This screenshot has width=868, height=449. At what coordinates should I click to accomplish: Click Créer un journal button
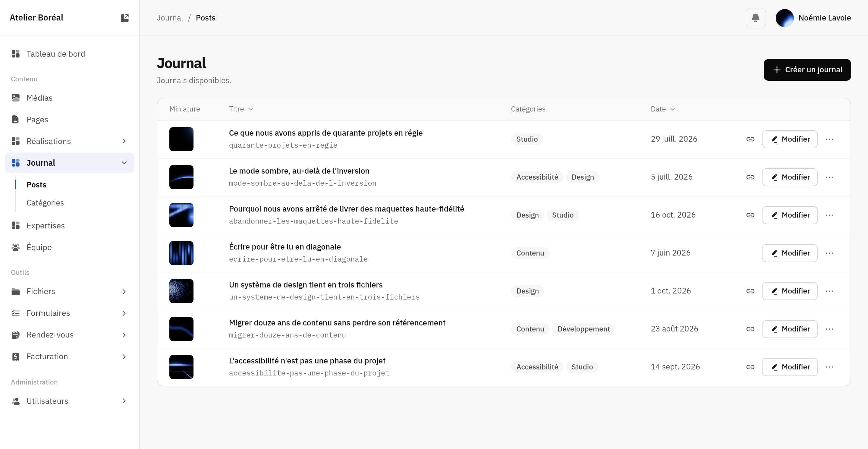pos(807,70)
